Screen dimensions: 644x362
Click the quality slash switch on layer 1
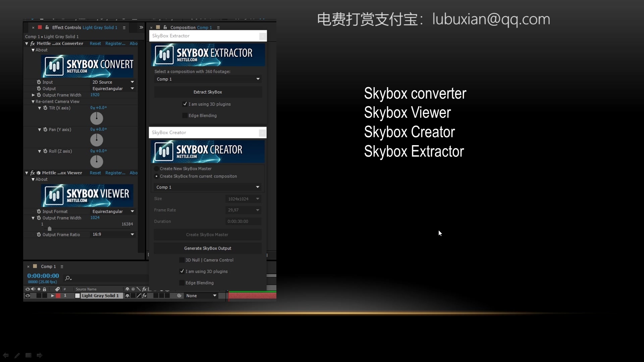click(x=139, y=296)
